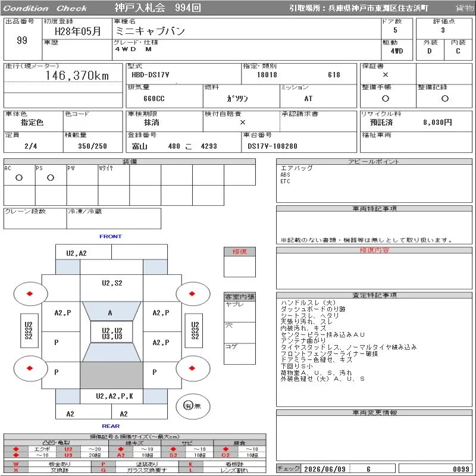Click the inspection status 抹消
This screenshot has height=476, width=476.
tap(152, 123)
